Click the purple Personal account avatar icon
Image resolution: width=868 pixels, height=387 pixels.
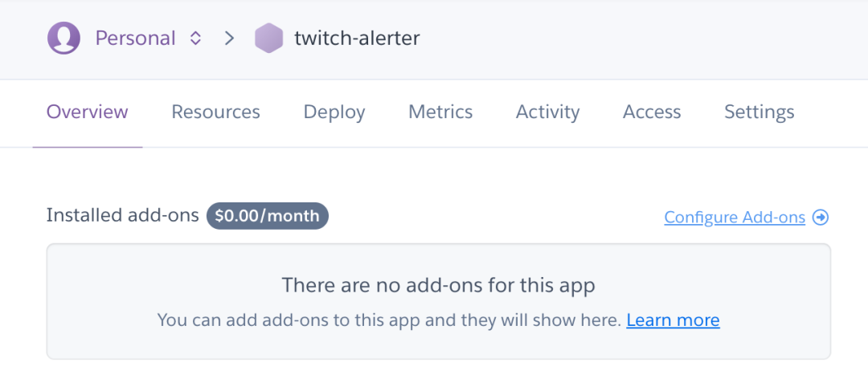(x=63, y=39)
